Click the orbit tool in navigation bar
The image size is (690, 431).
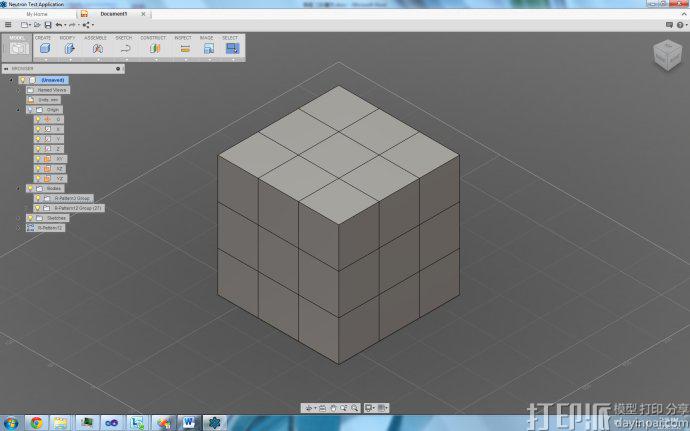click(308, 408)
